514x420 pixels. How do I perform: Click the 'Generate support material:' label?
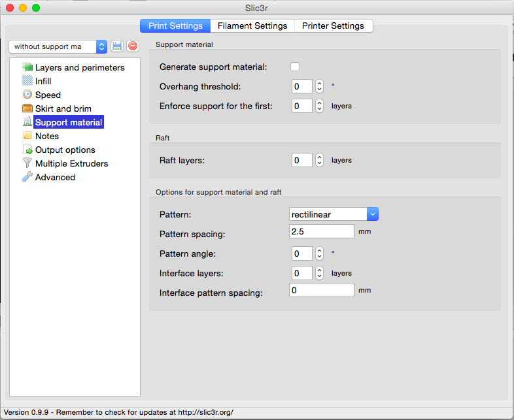point(213,67)
